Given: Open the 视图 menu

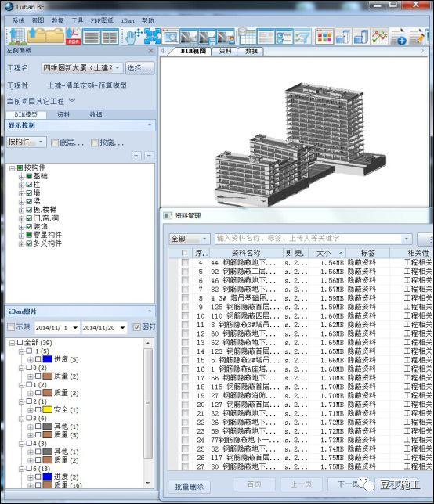Looking at the screenshot, I should click(38, 20).
